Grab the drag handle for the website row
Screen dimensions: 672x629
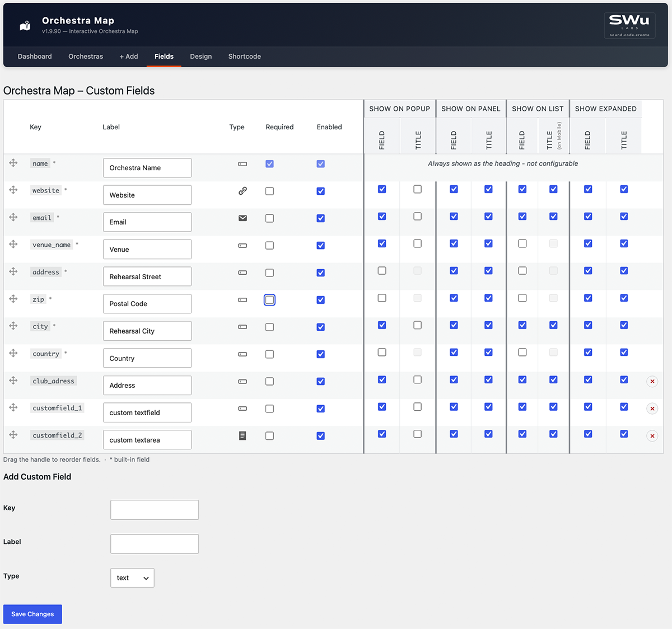tap(13, 190)
